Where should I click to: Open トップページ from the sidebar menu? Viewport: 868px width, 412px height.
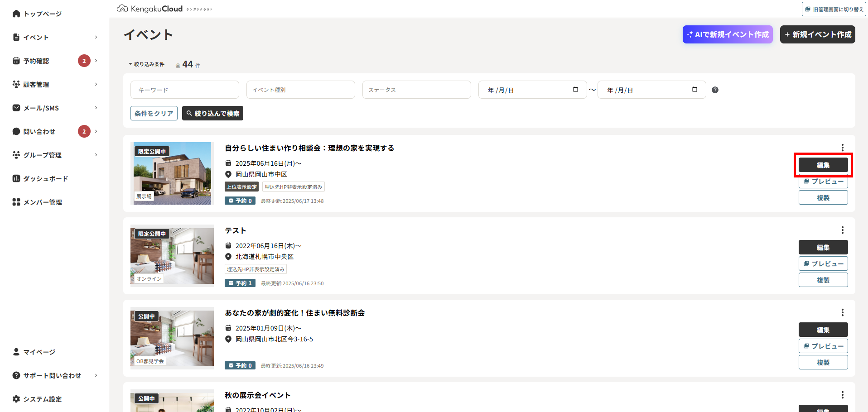click(x=39, y=14)
